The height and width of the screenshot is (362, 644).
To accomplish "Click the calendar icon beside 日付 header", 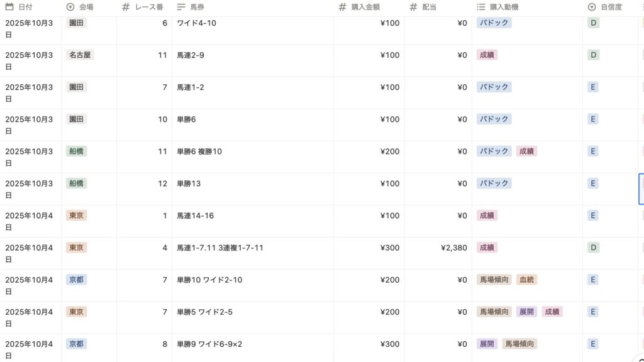I will [9, 7].
